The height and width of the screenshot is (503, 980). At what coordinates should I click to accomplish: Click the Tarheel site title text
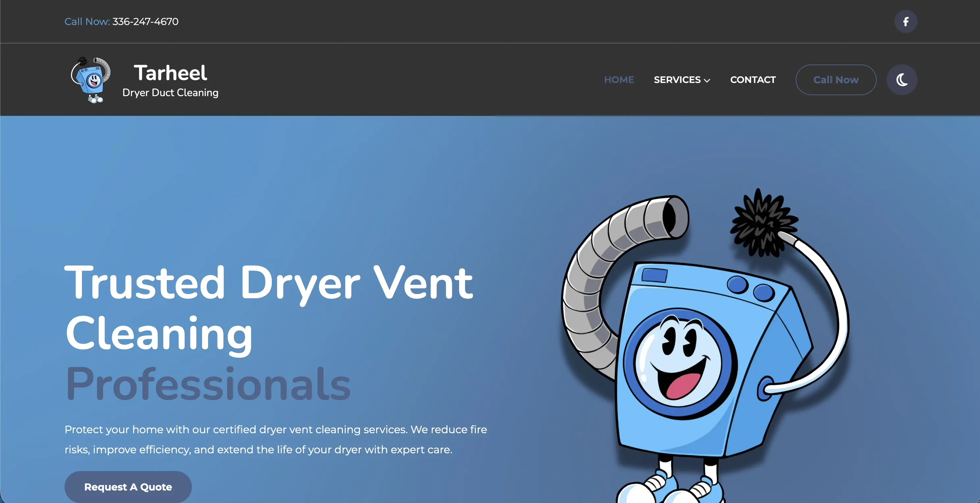170,72
